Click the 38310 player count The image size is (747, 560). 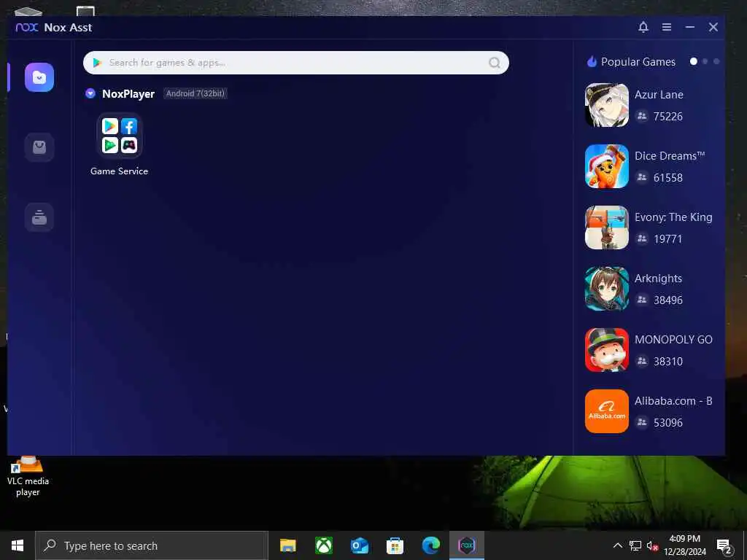point(668,362)
